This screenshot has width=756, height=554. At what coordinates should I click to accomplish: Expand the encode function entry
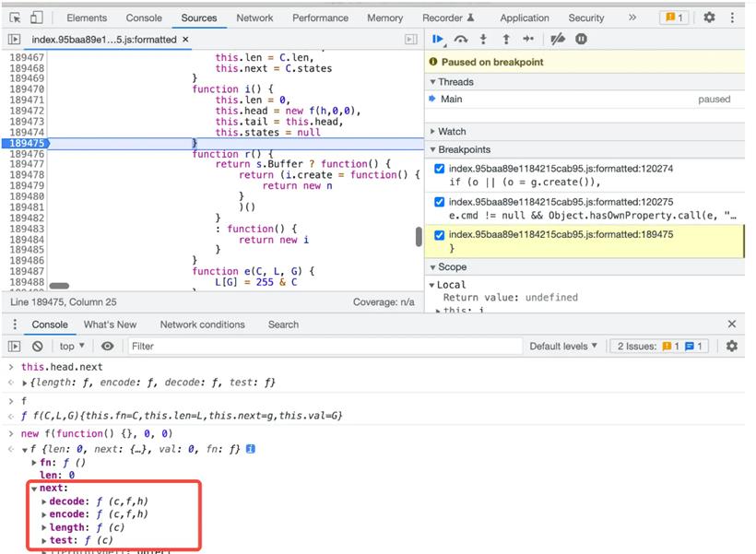(44, 515)
